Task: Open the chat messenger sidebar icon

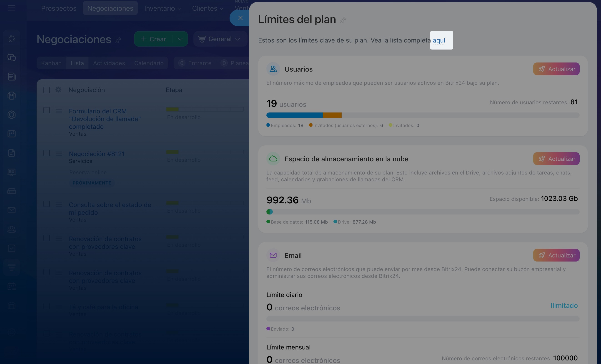Action: click(11, 57)
